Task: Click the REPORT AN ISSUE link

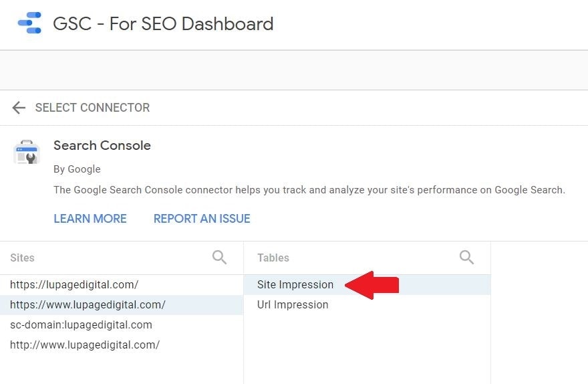Action: 202,219
